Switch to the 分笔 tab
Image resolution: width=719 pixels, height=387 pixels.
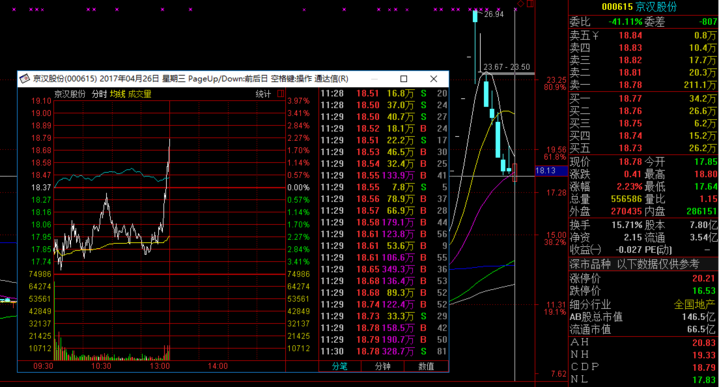tap(340, 366)
